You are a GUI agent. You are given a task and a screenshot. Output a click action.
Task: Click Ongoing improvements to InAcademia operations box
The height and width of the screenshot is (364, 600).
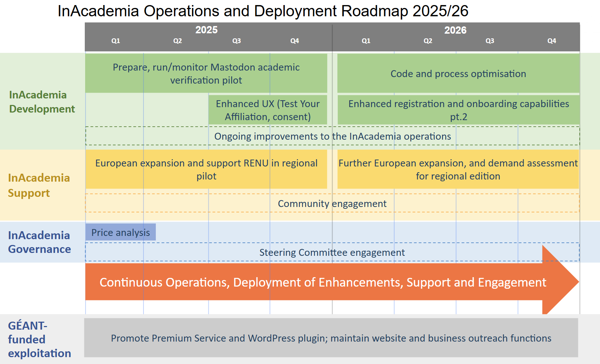click(x=332, y=136)
